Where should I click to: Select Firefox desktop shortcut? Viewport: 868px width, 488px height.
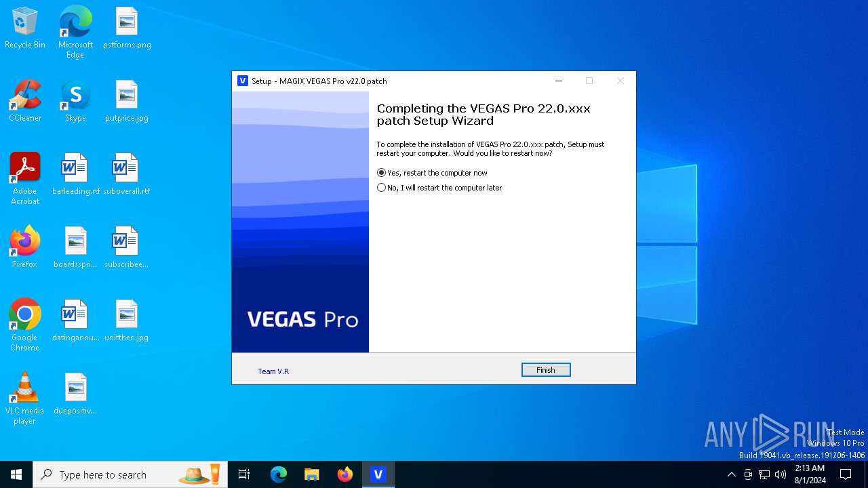25,248
